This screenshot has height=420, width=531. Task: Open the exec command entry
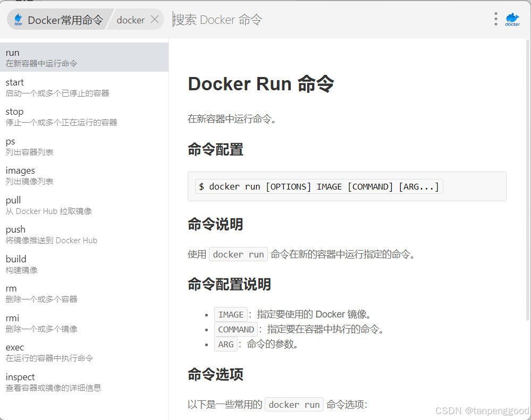pos(85,353)
